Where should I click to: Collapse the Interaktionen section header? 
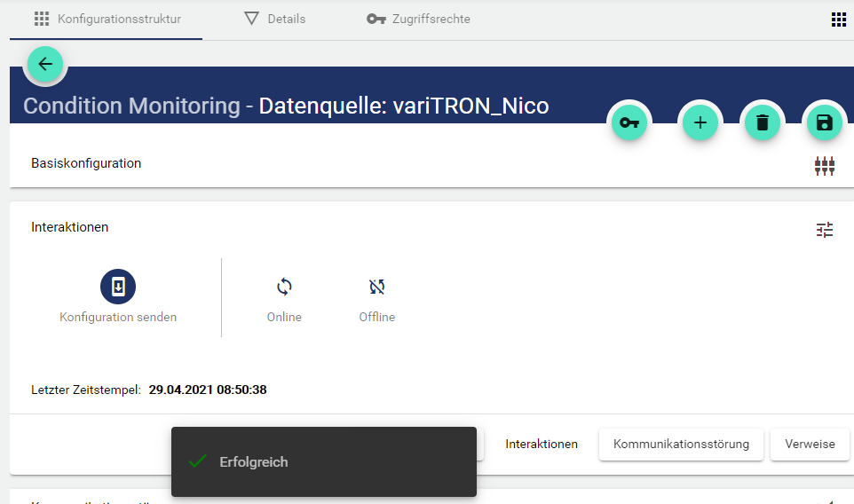(70, 227)
